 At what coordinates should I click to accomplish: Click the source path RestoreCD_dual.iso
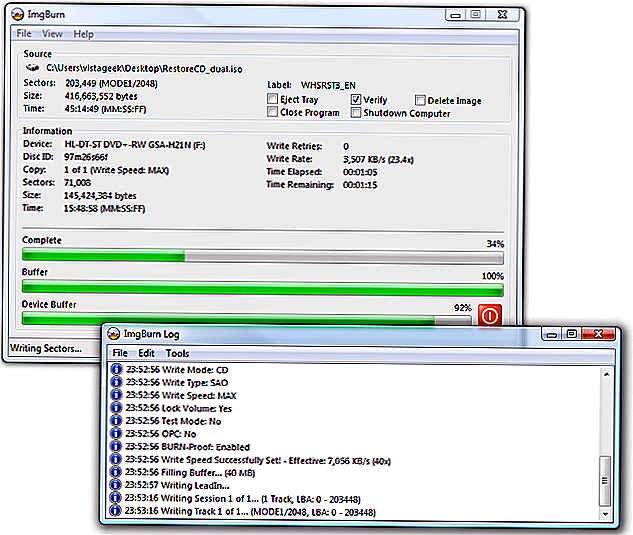[x=144, y=69]
